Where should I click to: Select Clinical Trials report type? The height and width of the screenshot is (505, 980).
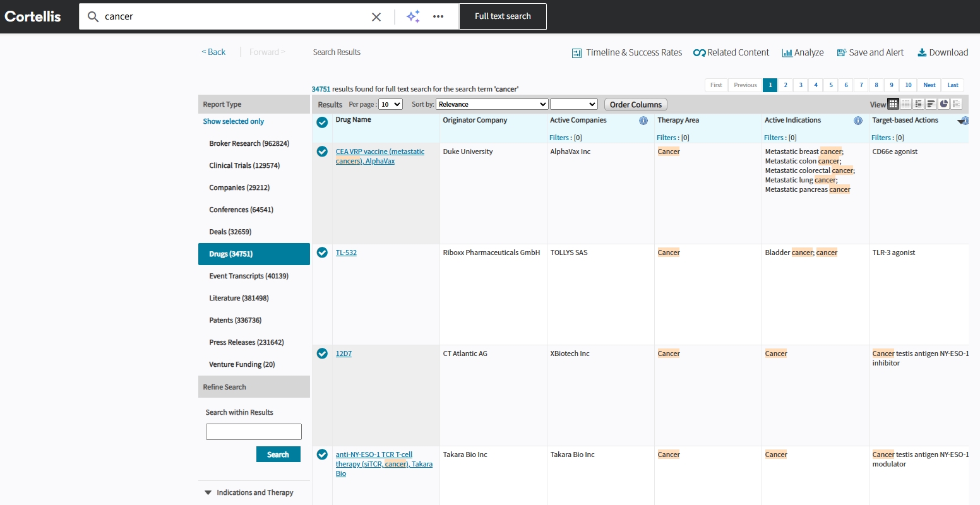[x=244, y=165]
